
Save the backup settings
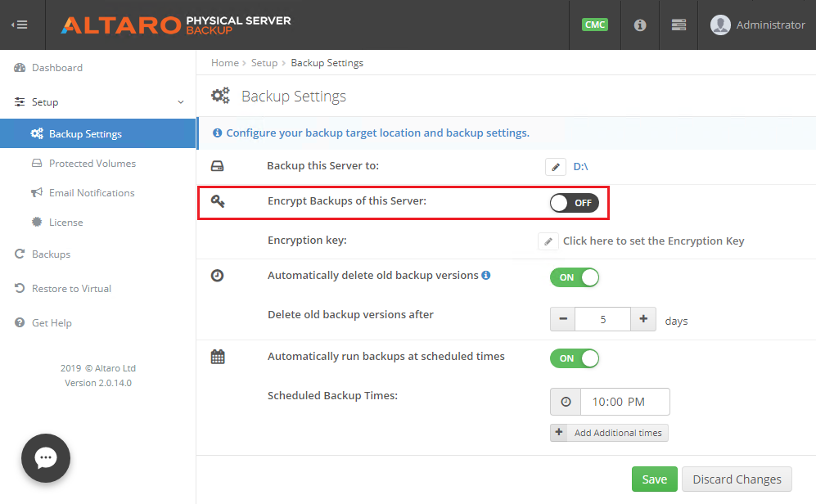(654, 479)
